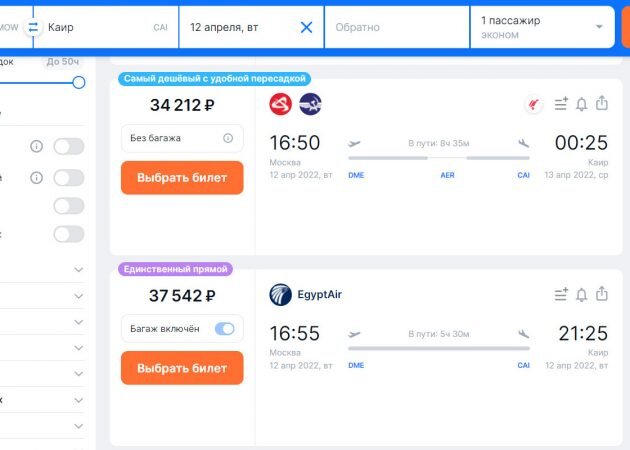Expand the bottom-most filter section chevron
This screenshot has height=450, width=630.
[79, 426]
